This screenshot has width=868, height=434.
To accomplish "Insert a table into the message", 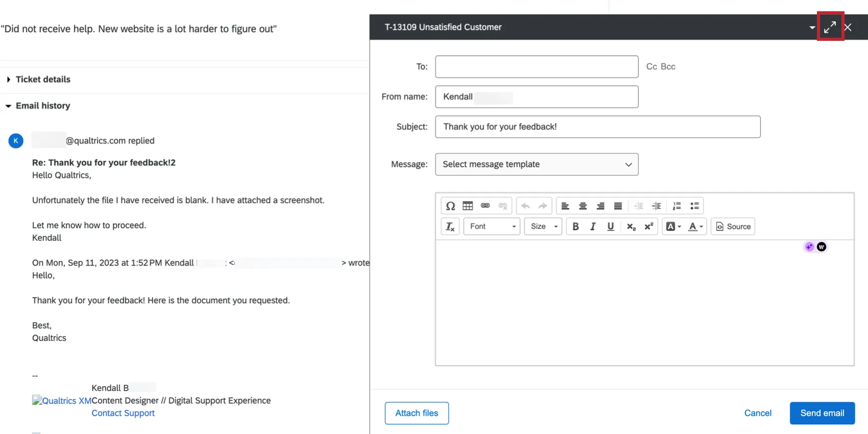I will coord(468,206).
